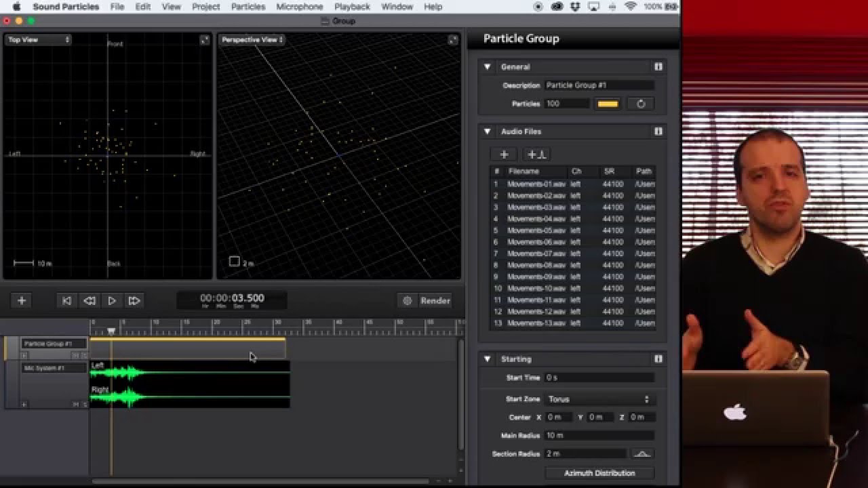Mute the Mic System #1 track
Image resolution: width=868 pixels, height=488 pixels.
76,405
